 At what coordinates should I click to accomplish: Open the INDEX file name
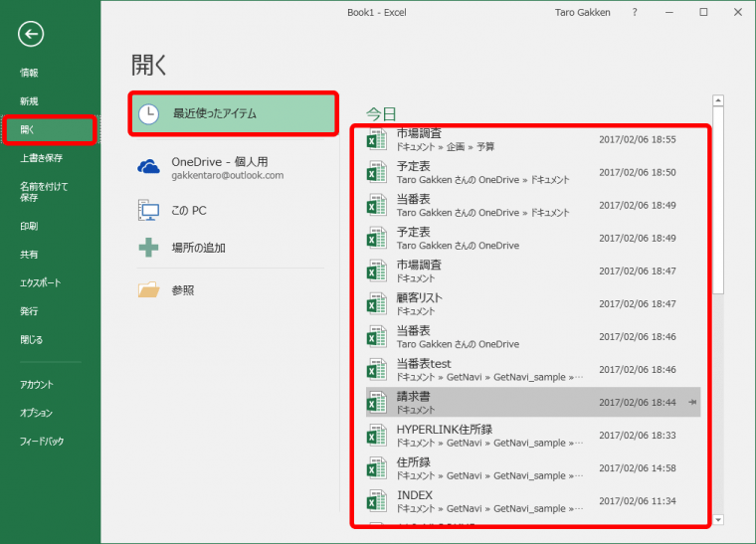click(x=415, y=495)
